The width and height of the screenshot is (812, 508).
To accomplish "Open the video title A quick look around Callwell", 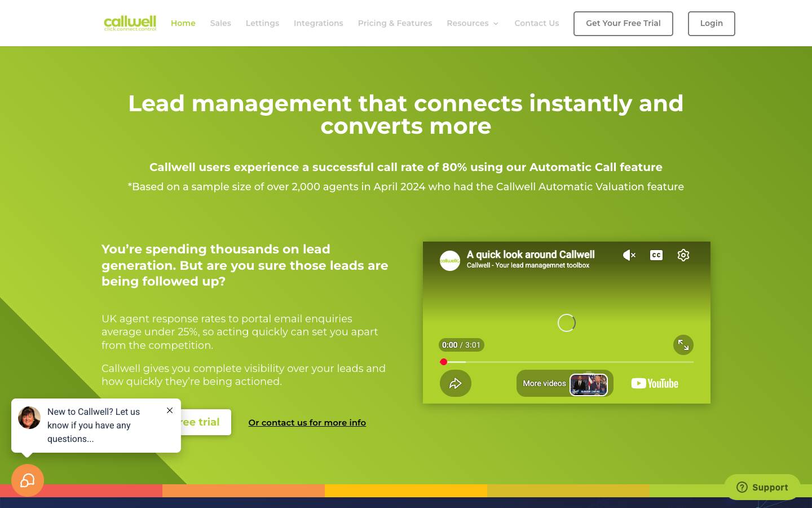I will point(531,255).
